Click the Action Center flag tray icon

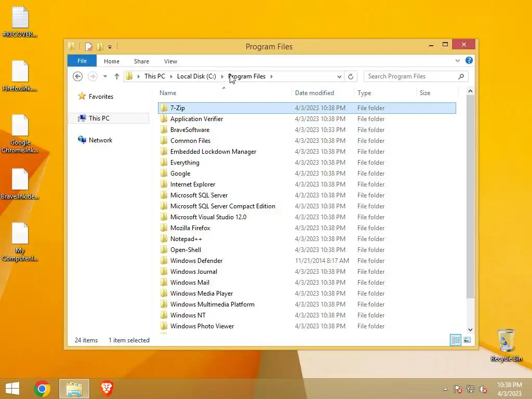click(x=458, y=389)
